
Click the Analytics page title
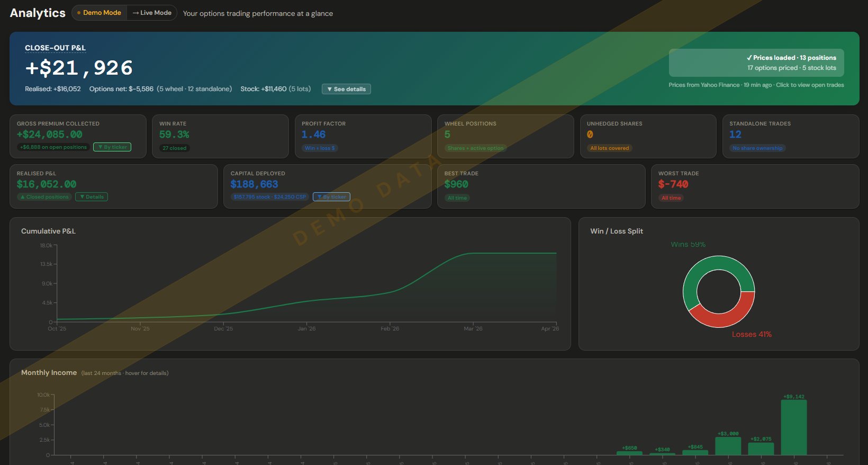click(38, 13)
